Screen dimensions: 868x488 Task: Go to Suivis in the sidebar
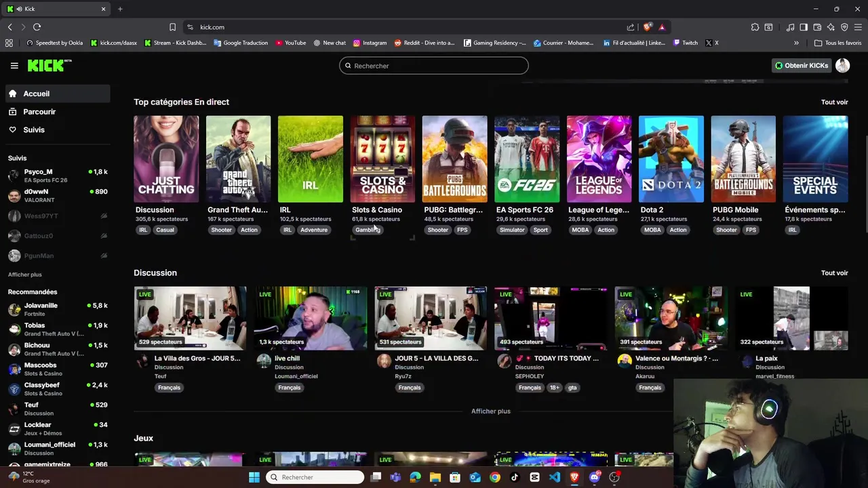point(57,130)
